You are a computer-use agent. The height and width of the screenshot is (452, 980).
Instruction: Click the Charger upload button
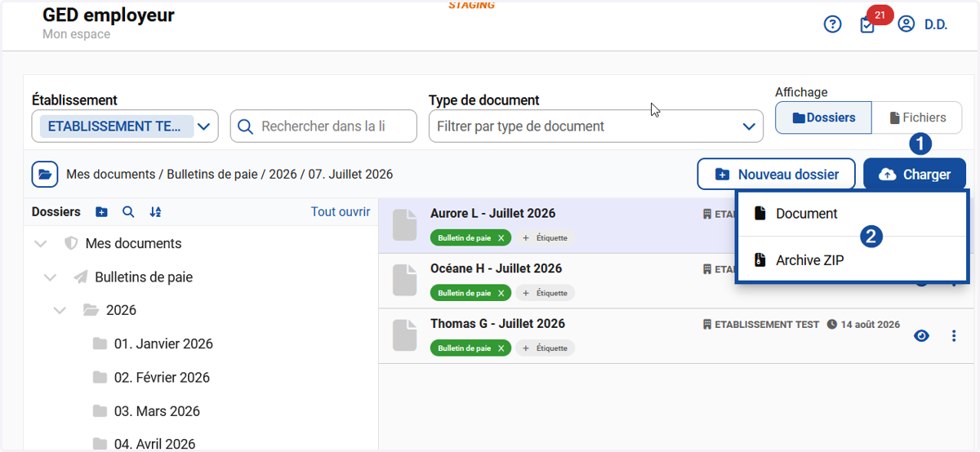pos(915,175)
